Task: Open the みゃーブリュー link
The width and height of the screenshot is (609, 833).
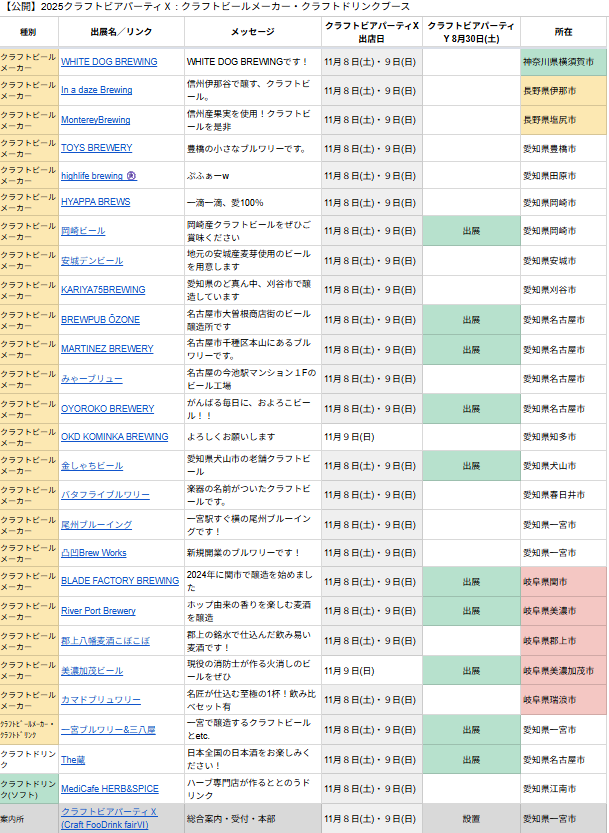Action: click(x=91, y=379)
